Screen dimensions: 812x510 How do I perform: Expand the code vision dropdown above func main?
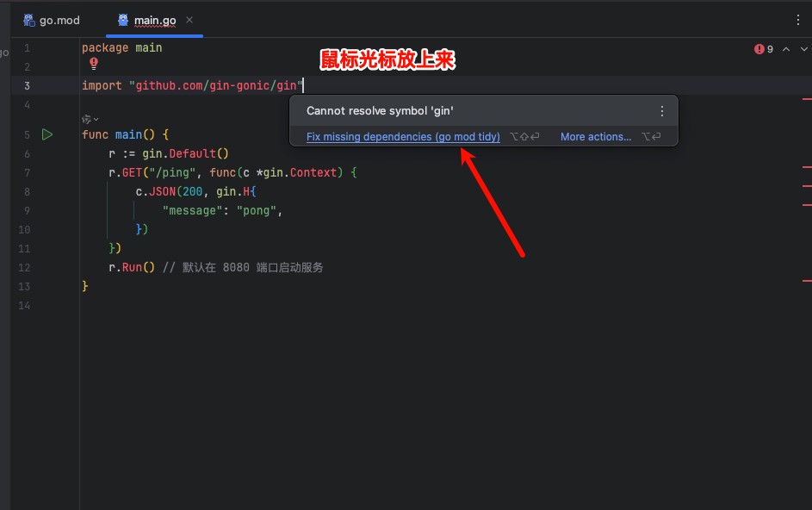pos(90,119)
